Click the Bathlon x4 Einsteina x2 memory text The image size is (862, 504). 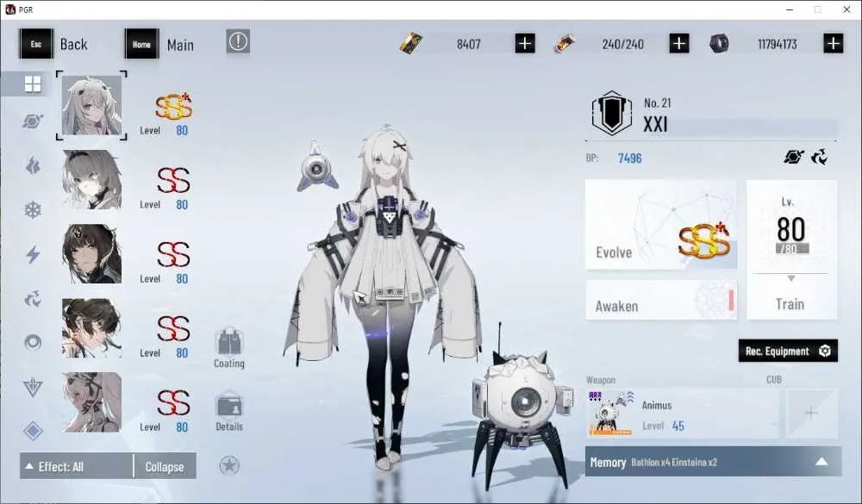tap(674, 463)
